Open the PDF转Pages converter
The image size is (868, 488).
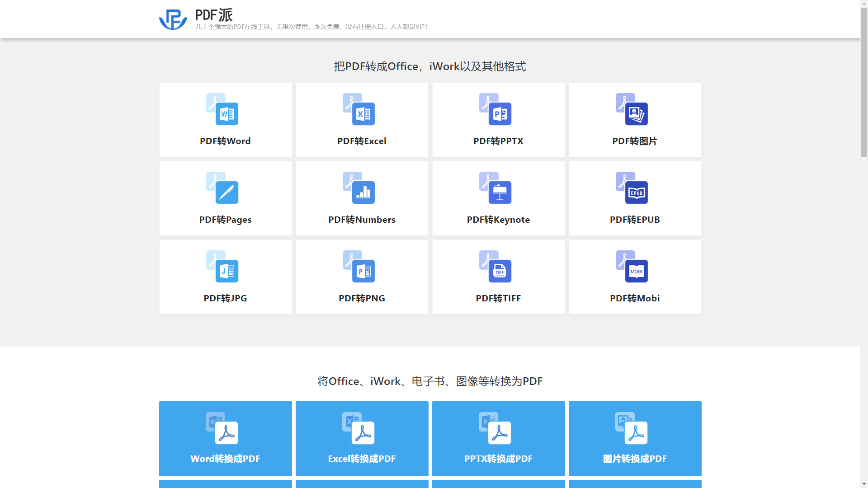point(225,198)
